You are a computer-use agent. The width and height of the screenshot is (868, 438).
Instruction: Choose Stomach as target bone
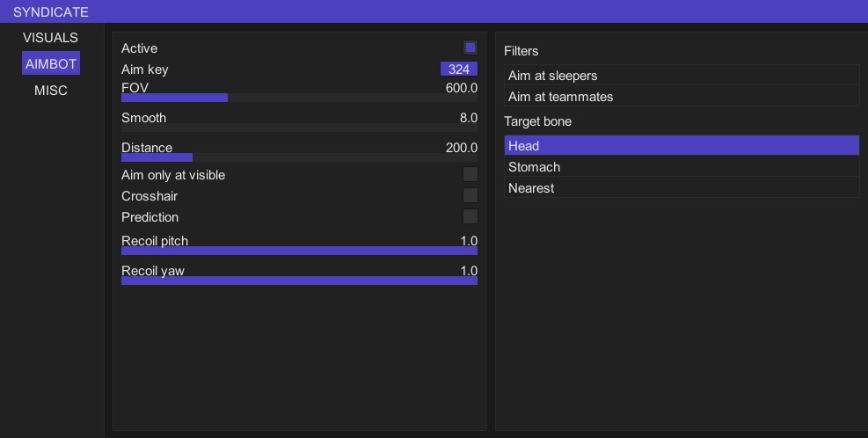pyautogui.click(x=682, y=167)
